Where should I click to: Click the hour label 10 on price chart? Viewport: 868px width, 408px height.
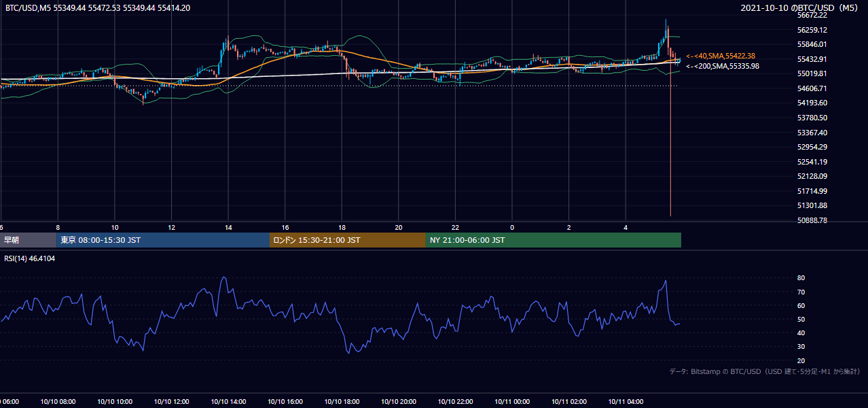(115, 228)
